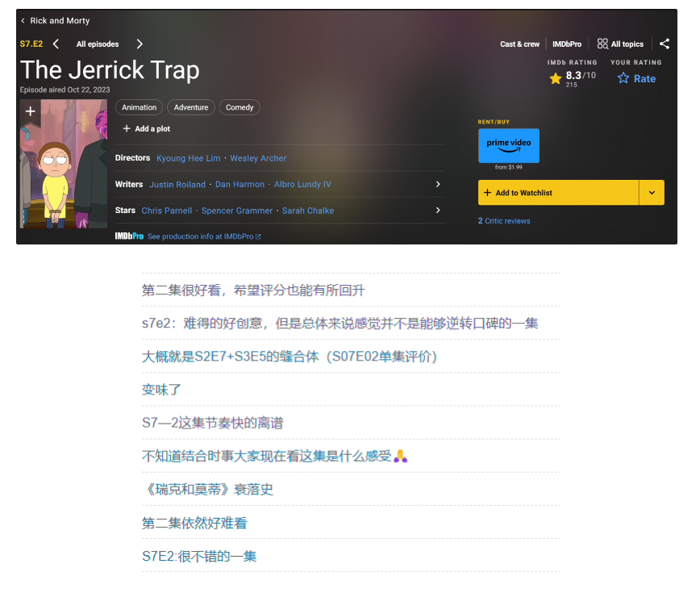Screen dimensions: 700x593
Task: Open review 'S7—2这集节奏快的离谱'
Action: (213, 423)
